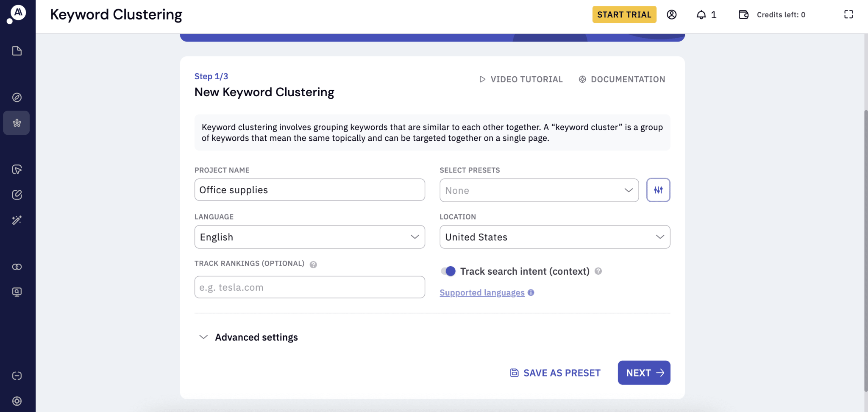Image resolution: width=868 pixels, height=412 pixels.
Task: Open the user account profile icon
Action: pyautogui.click(x=671, y=14)
